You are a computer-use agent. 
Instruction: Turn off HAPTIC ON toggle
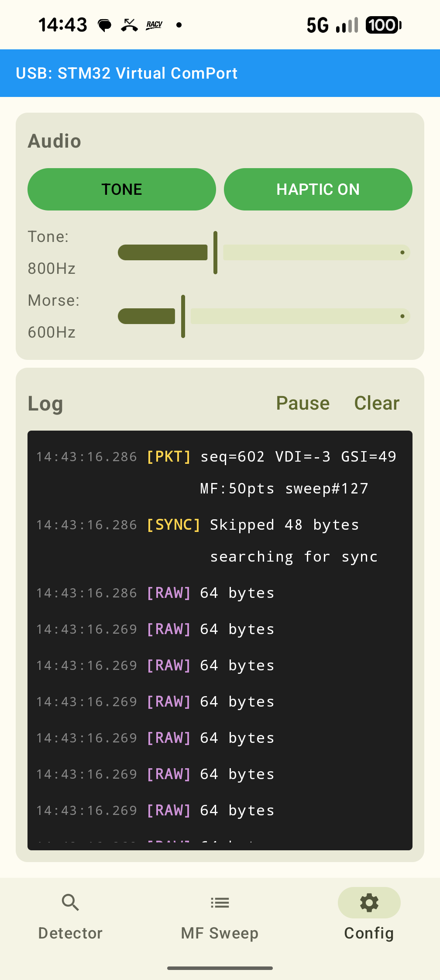[x=318, y=189]
